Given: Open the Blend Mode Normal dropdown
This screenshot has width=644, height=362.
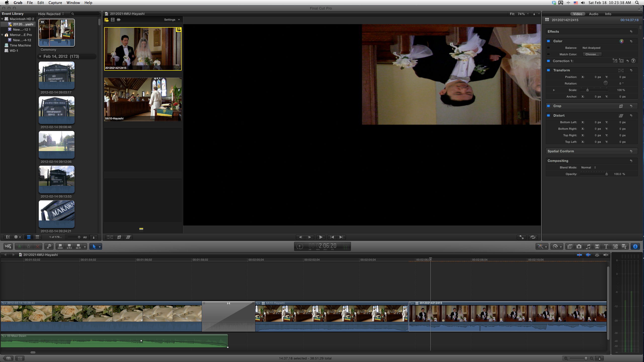Looking at the screenshot, I should [x=588, y=167].
